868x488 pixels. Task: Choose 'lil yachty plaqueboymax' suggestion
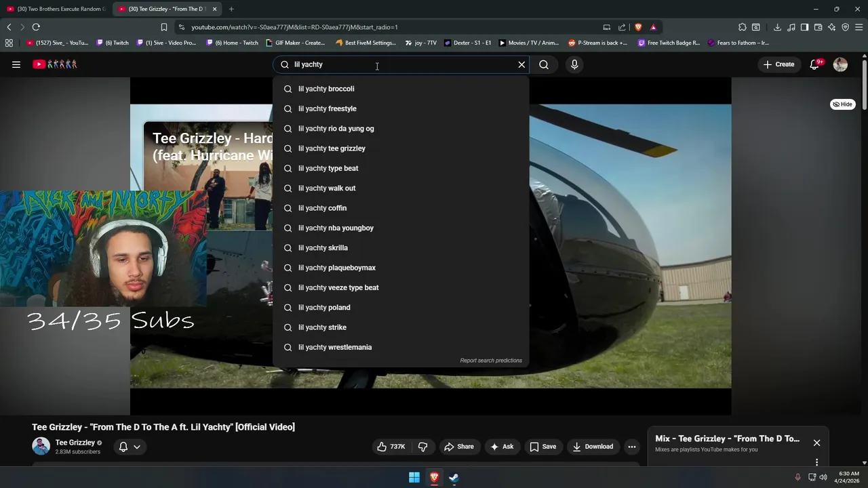(400, 268)
